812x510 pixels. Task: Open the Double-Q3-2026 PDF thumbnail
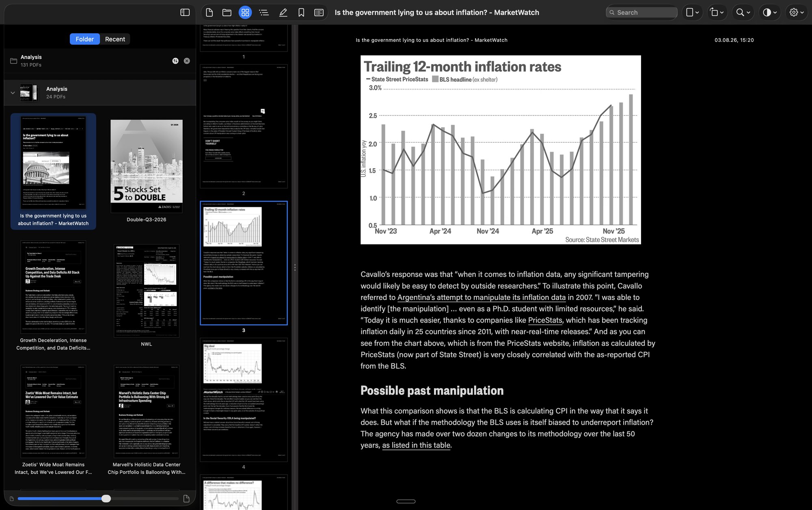coord(147,166)
